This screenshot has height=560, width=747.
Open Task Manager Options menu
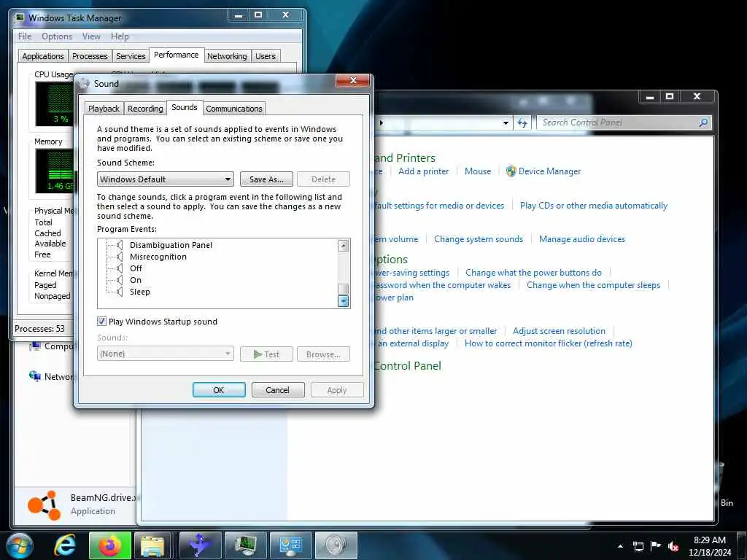[57, 36]
